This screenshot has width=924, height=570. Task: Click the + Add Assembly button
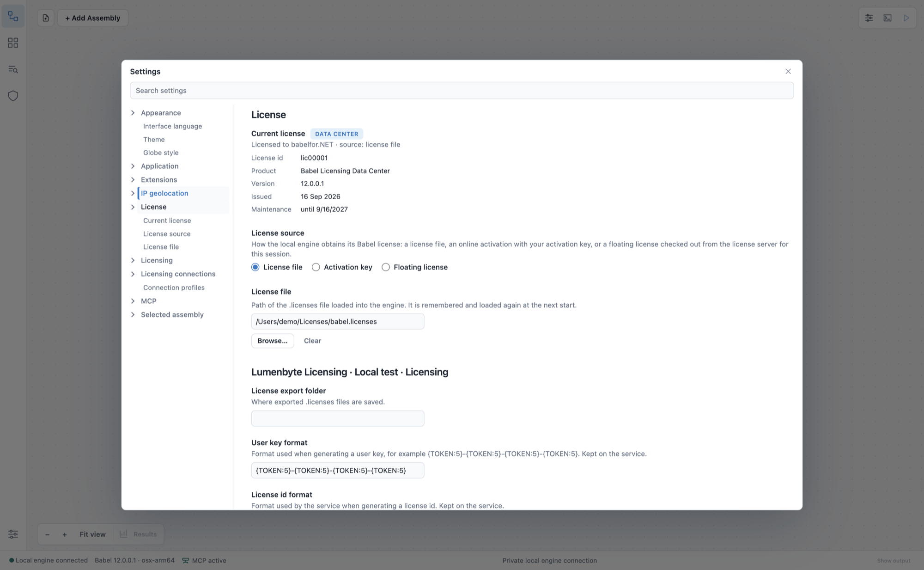(x=93, y=18)
